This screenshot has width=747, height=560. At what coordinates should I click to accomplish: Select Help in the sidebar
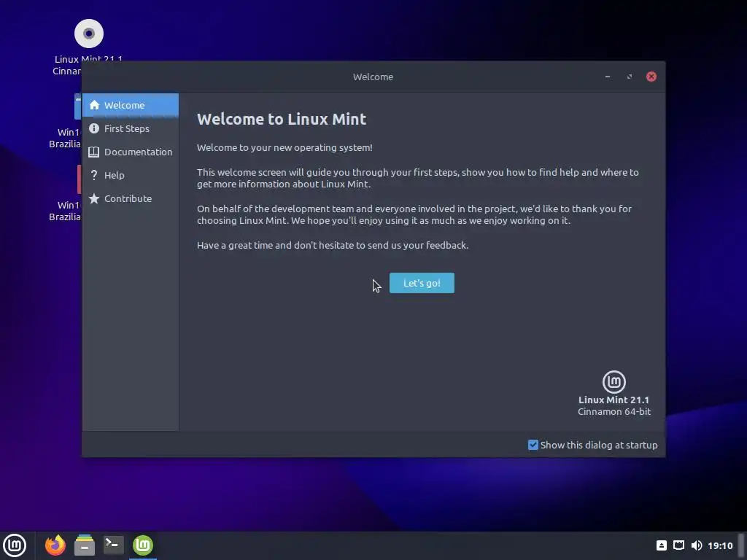coord(131,175)
